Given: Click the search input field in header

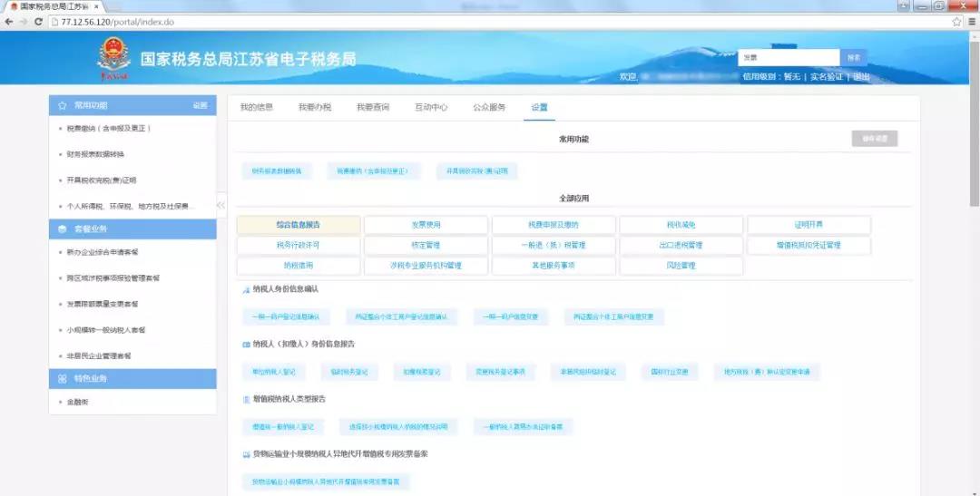Looking at the screenshot, I should (789, 57).
